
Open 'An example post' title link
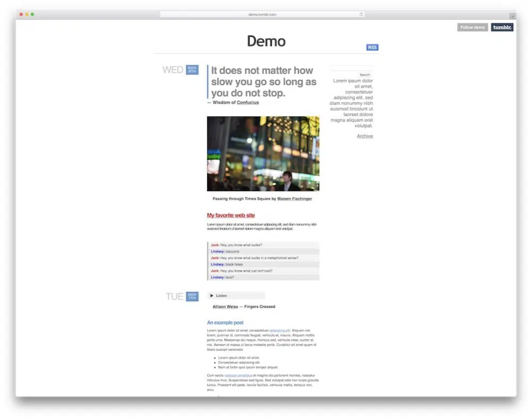click(225, 323)
